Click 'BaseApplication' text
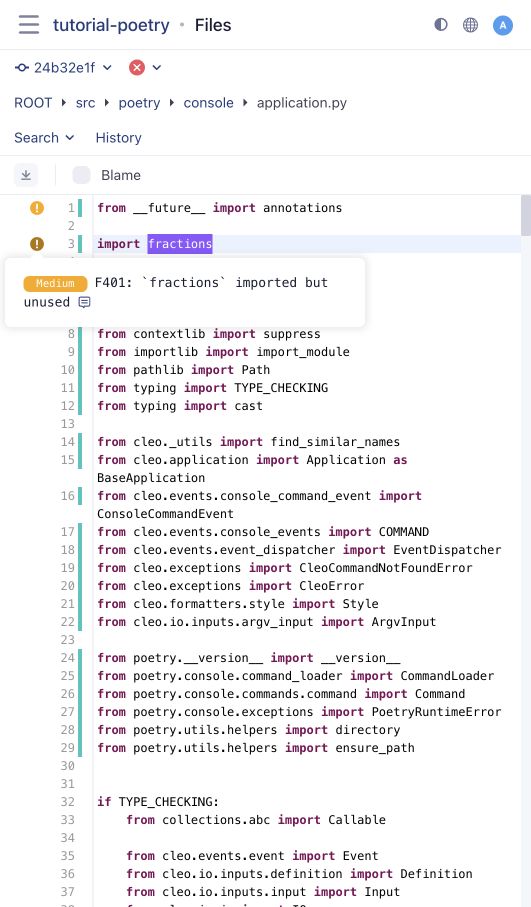Viewport: 531px width, 907px height. (x=151, y=478)
